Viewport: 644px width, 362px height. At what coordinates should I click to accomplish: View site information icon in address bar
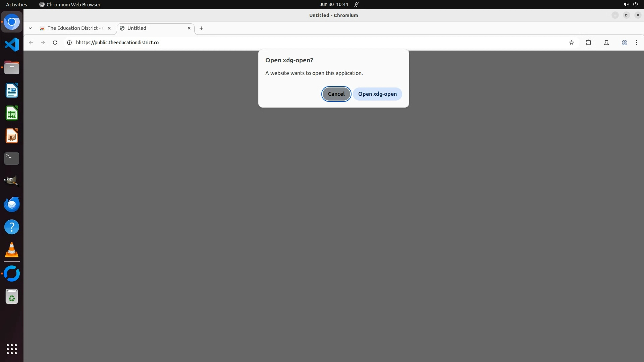[x=69, y=43]
